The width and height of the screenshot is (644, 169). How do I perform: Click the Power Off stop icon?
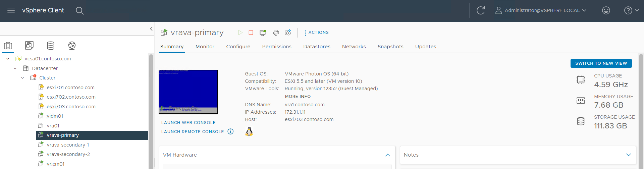tap(251, 33)
